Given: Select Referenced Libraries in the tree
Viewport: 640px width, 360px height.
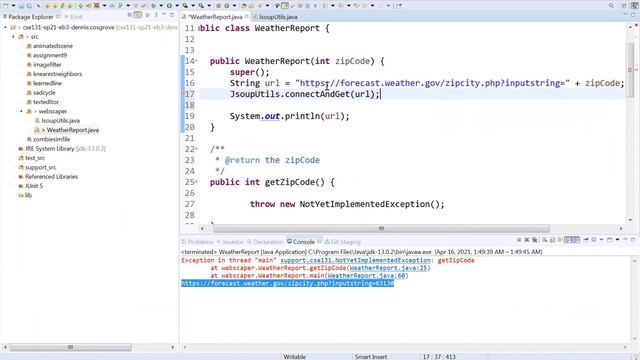Looking at the screenshot, I should [x=48, y=177].
